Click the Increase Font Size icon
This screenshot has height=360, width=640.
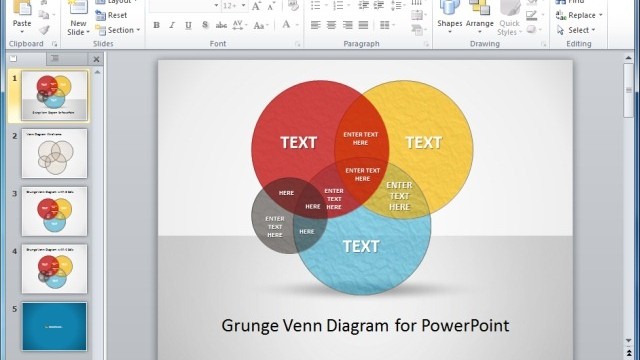tap(256, 6)
